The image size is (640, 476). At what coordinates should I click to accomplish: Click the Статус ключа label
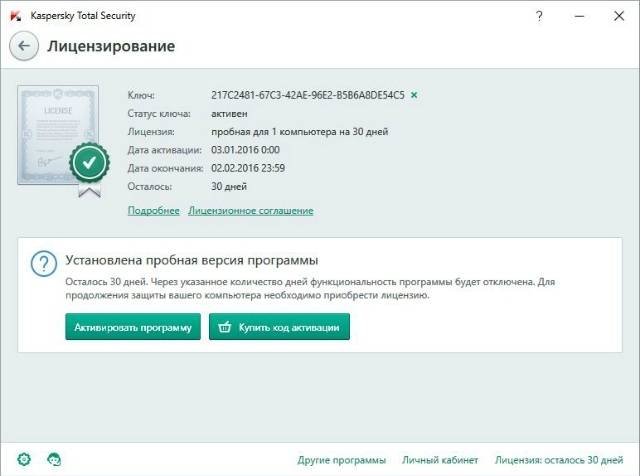coord(159,113)
